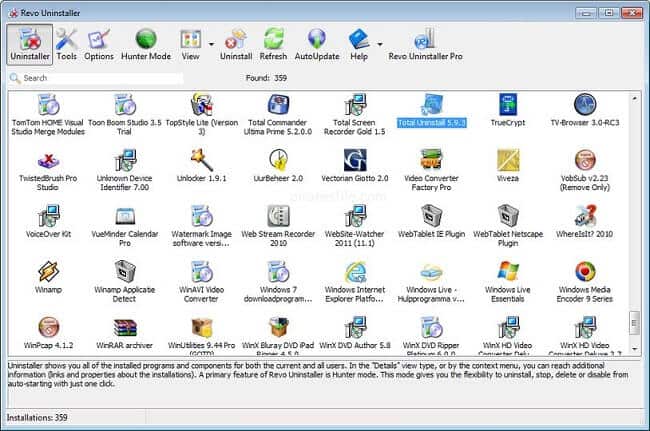This screenshot has width=650, height=431.
Task: Select Toon Boom Studio 3.5 Trial
Action: (124, 115)
